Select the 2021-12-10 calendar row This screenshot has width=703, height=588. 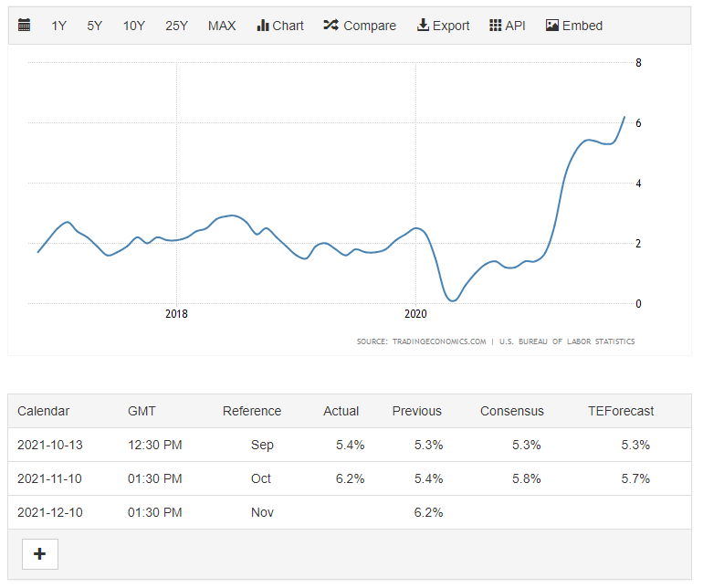(49, 512)
